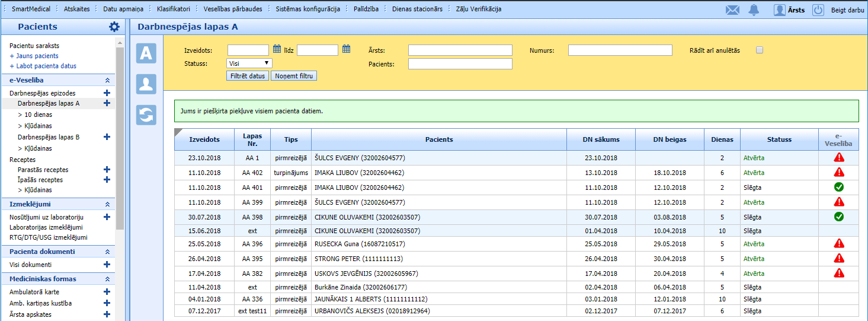The height and width of the screenshot is (321, 868).
Task: Open the Statuss dropdown showing Visi
Action: [x=249, y=63]
